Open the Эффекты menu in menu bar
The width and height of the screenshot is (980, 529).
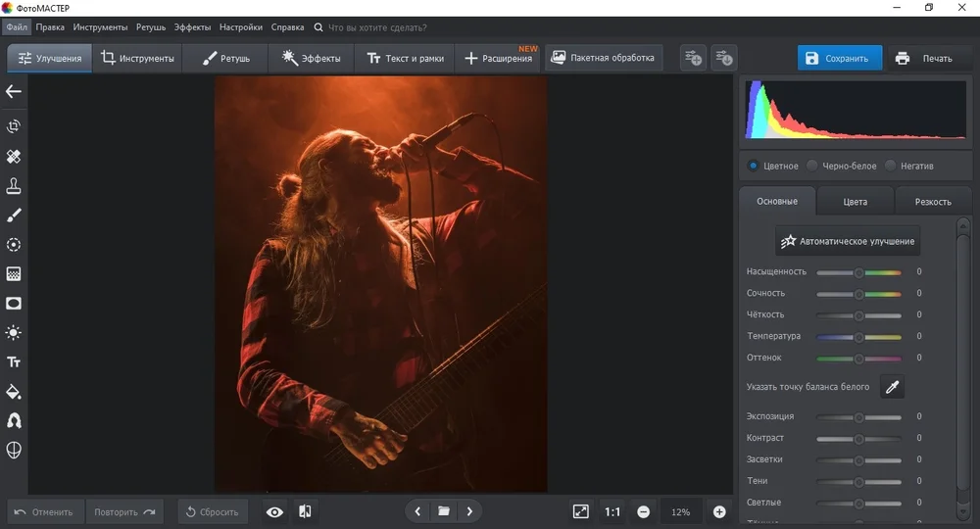[x=192, y=27]
